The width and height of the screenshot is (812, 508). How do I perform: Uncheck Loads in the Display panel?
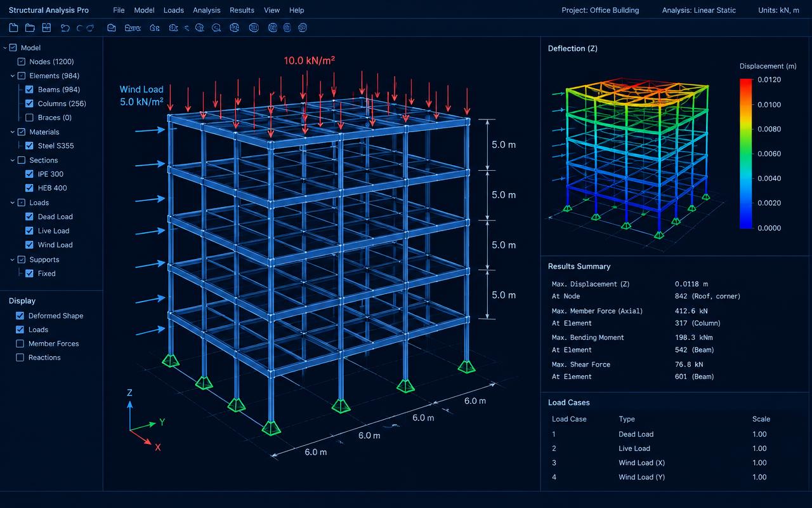click(x=20, y=330)
